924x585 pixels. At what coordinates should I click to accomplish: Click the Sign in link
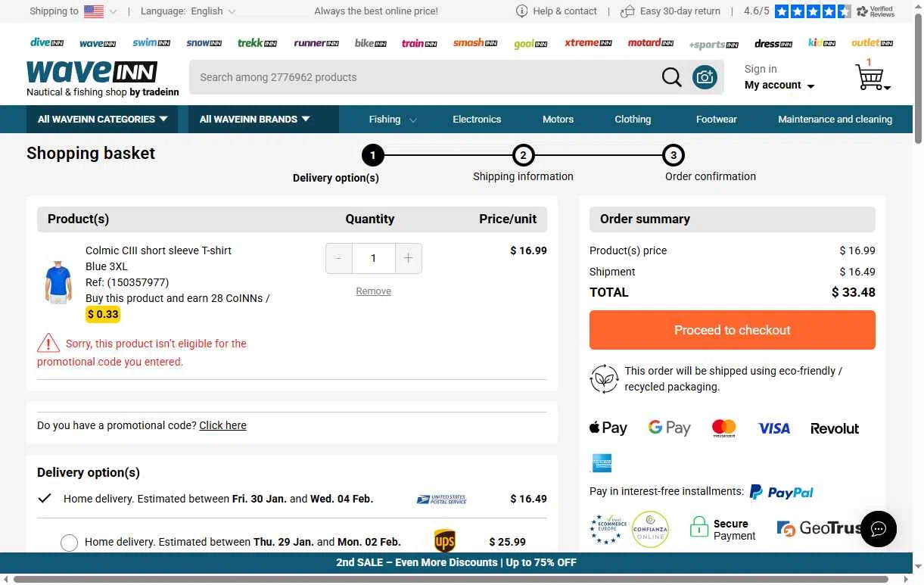(x=761, y=69)
